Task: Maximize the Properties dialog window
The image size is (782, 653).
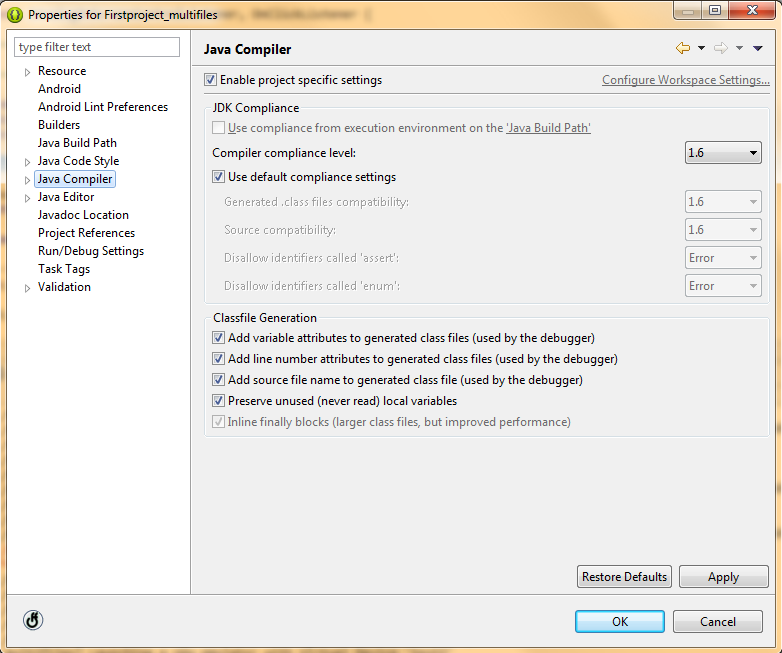Action: 715,10
